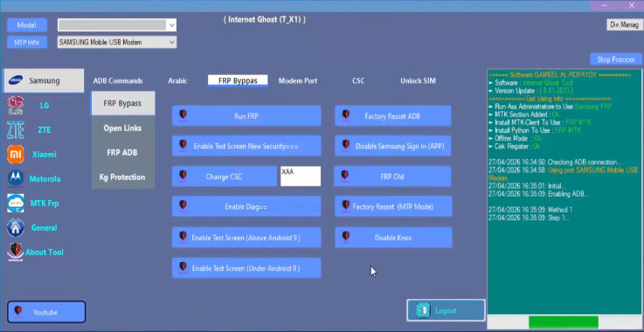Click Enable Test Screen (Under Android 9)
The height and width of the screenshot is (332, 644).
click(246, 268)
